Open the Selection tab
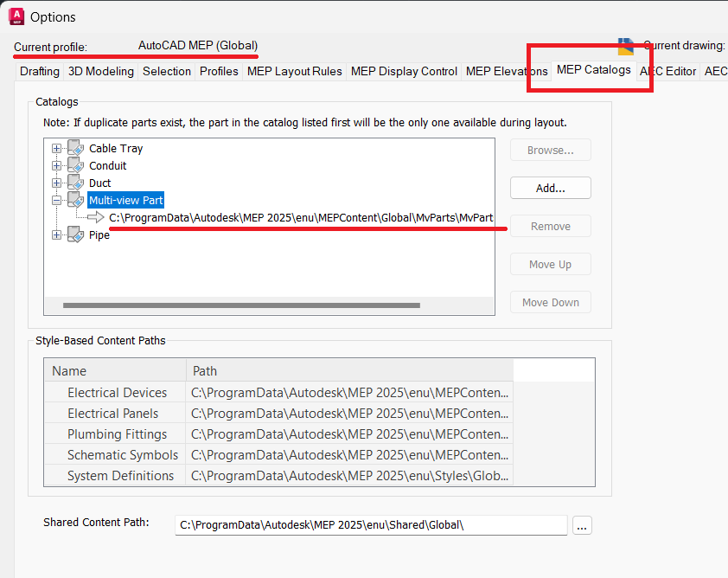The width and height of the screenshot is (728, 578). pyautogui.click(x=167, y=71)
